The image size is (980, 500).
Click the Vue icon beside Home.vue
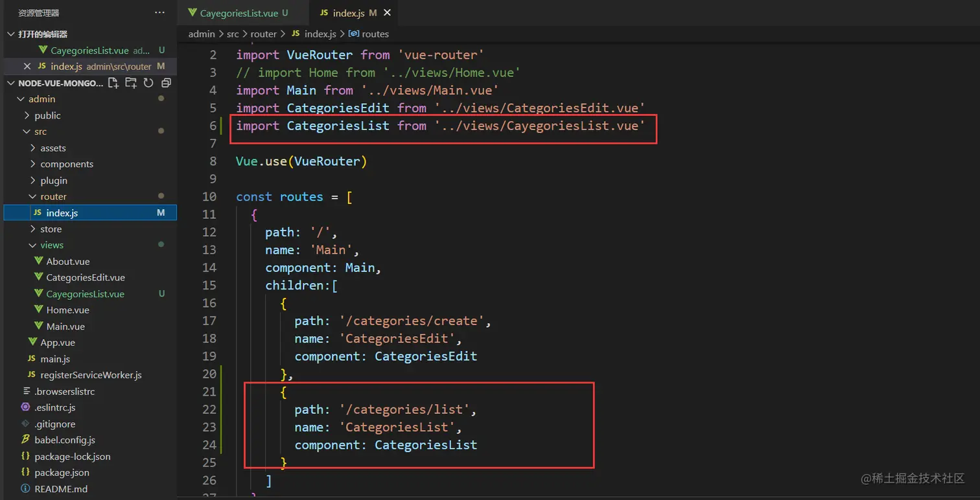click(38, 310)
